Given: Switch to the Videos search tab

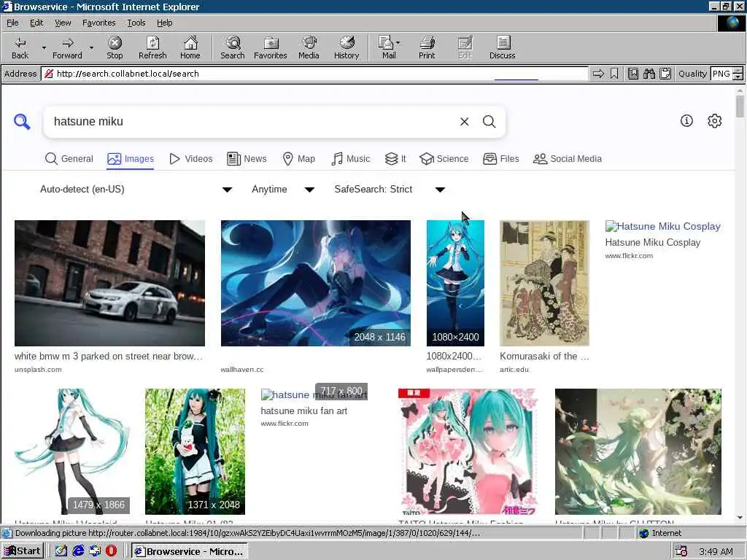Looking at the screenshot, I should (x=191, y=158).
